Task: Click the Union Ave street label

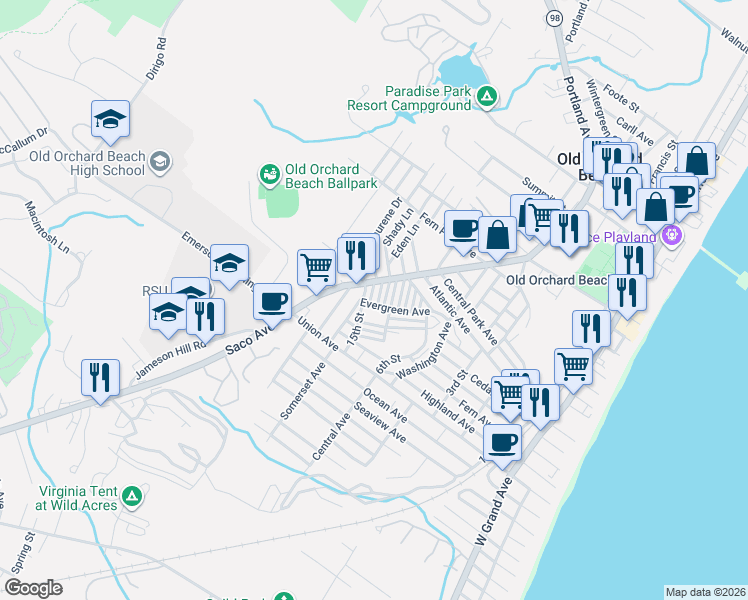Action: pyautogui.click(x=318, y=333)
